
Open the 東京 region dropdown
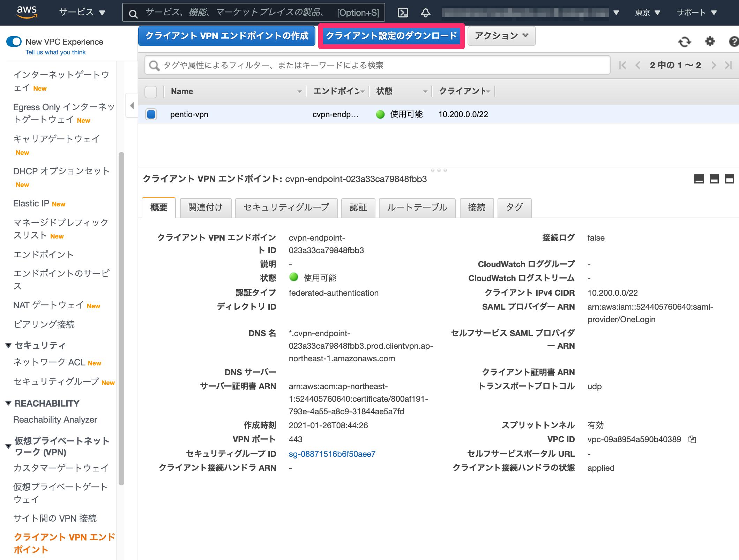[x=648, y=13]
